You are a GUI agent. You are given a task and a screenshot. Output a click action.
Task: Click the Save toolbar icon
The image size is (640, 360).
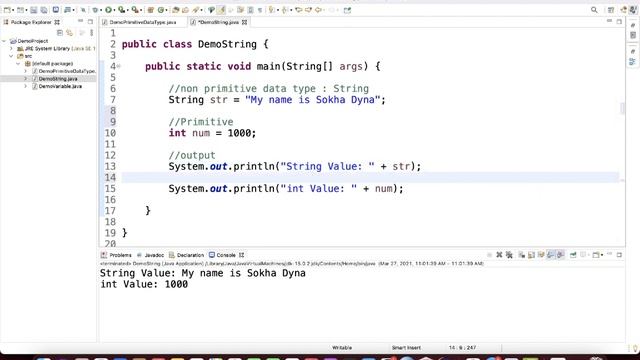33,10
